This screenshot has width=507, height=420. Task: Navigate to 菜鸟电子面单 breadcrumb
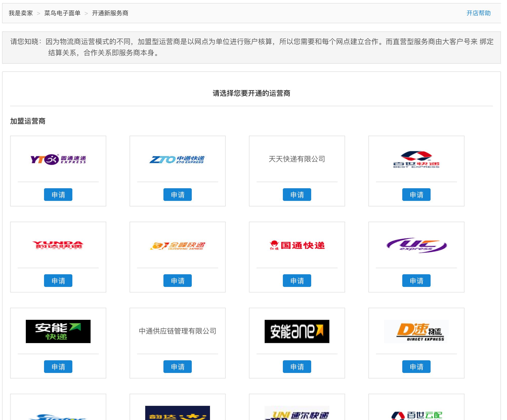pos(62,13)
